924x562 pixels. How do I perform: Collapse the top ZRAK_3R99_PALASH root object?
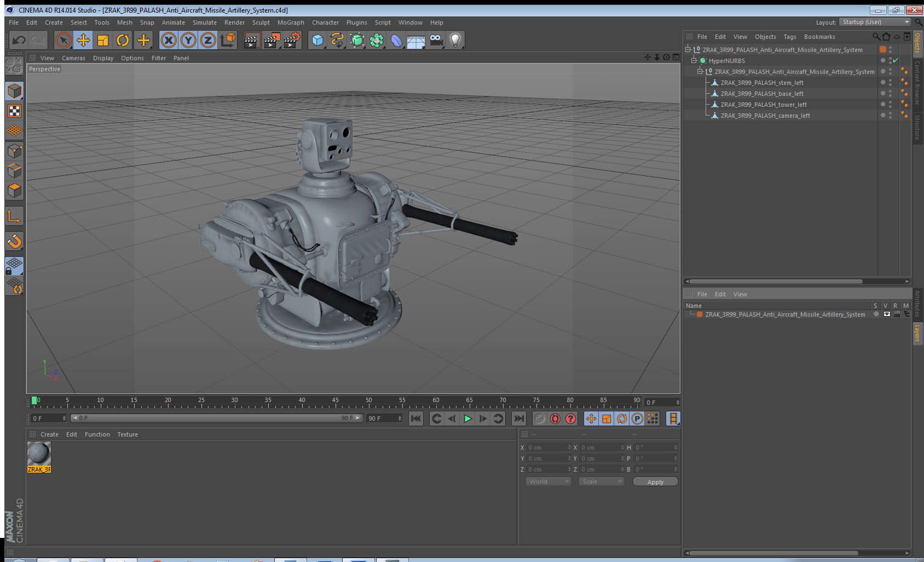coord(688,49)
